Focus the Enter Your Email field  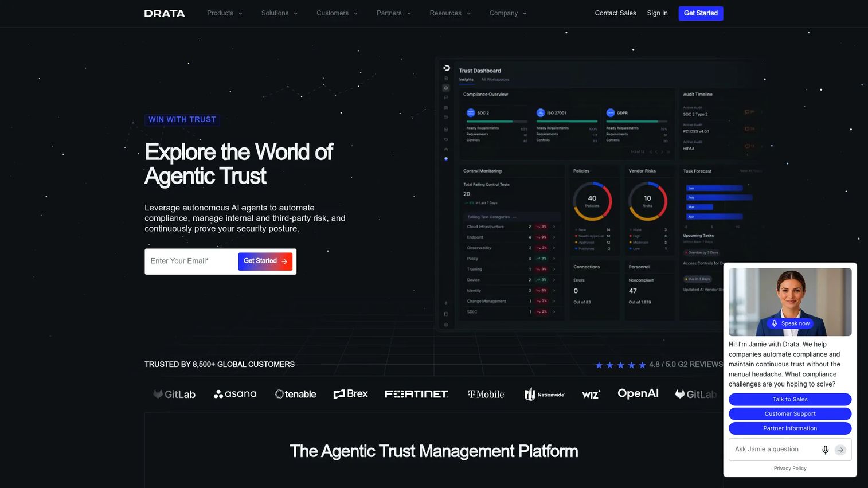(x=191, y=261)
